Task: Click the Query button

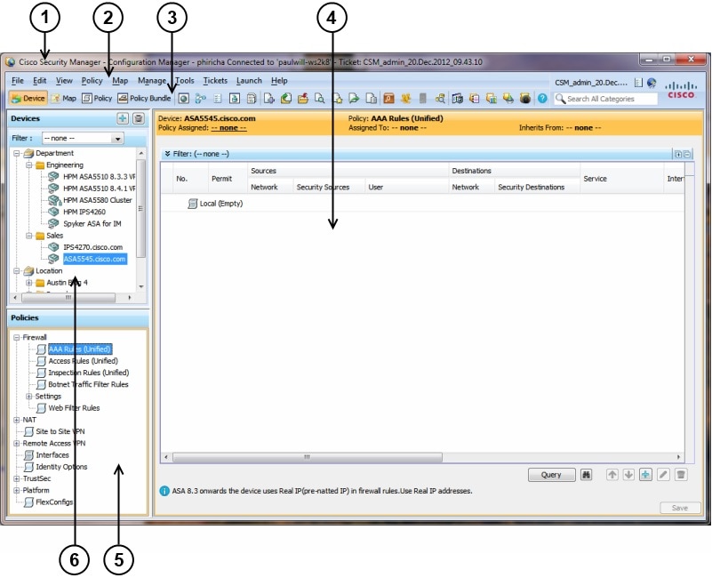Action: click(552, 475)
